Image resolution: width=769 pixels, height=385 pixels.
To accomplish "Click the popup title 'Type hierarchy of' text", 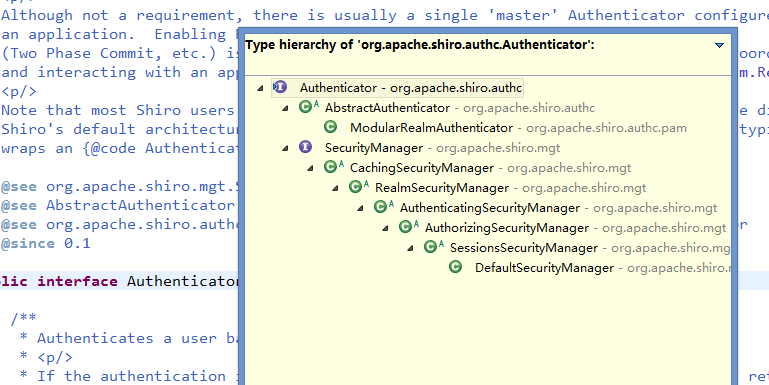I will (420, 46).
